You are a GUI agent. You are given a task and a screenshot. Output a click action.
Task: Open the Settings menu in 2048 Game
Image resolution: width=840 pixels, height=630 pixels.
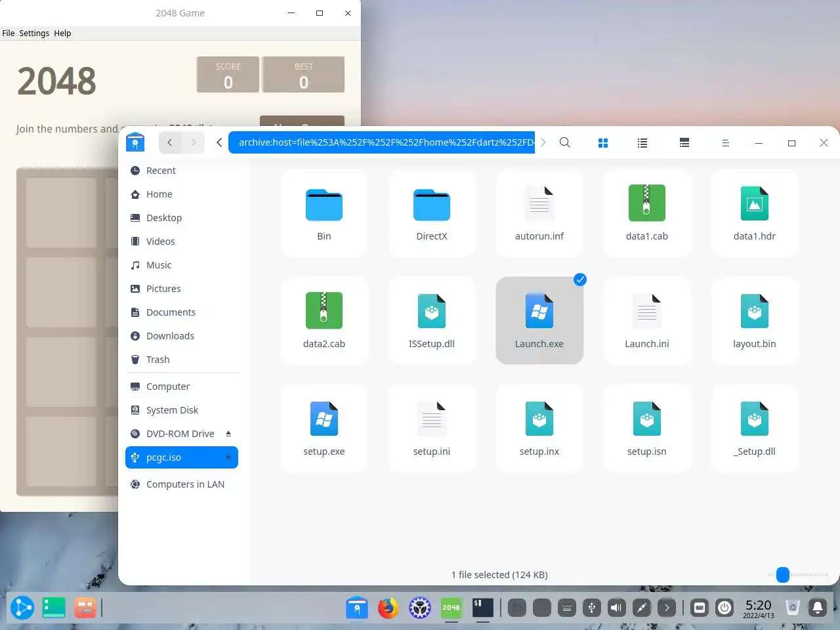point(34,33)
